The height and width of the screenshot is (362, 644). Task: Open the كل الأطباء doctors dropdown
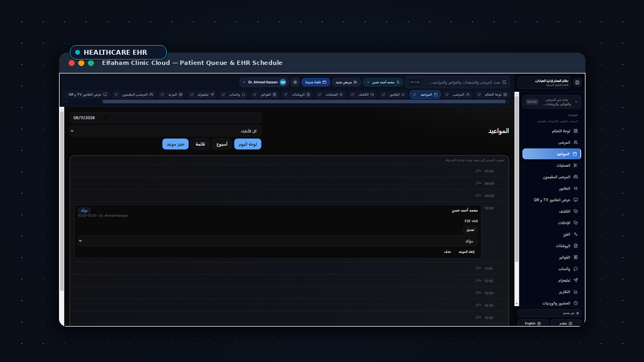click(x=165, y=131)
